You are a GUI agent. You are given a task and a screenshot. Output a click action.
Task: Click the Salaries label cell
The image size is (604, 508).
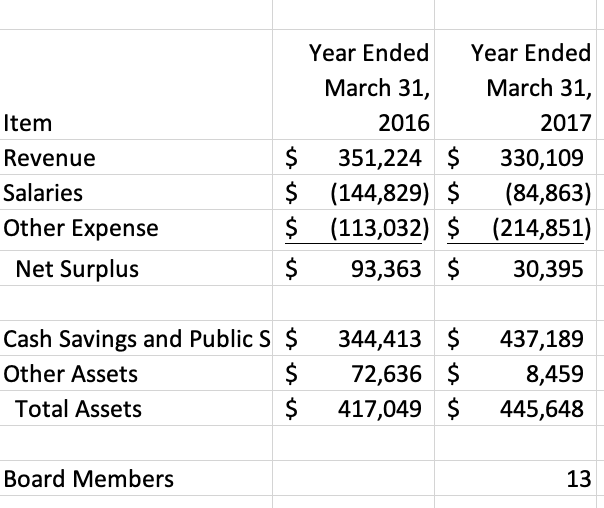pos(44,192)
